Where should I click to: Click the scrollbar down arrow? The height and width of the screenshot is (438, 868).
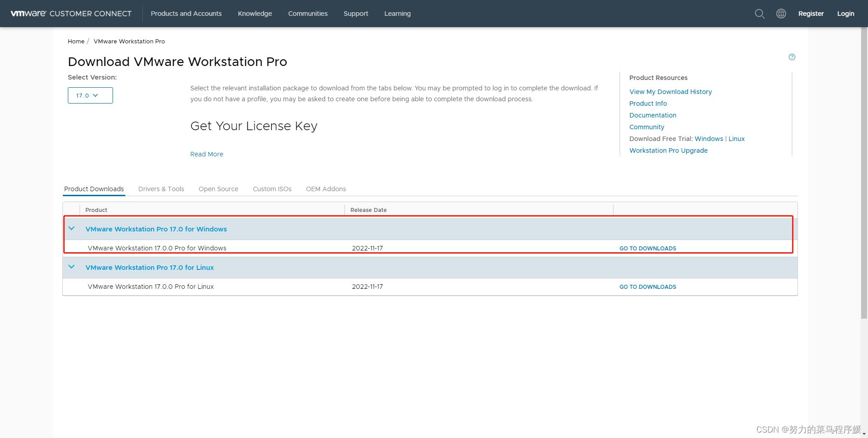864,434
